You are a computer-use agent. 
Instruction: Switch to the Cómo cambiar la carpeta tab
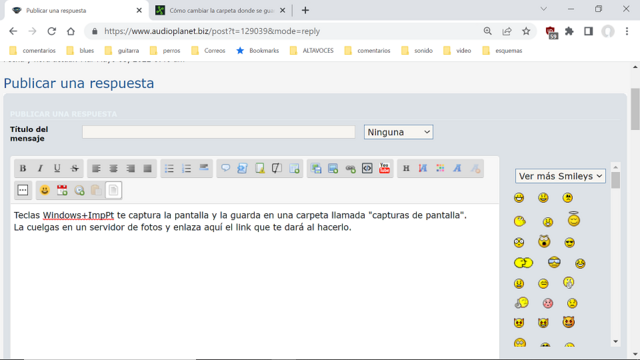click(x=220, y=11)
